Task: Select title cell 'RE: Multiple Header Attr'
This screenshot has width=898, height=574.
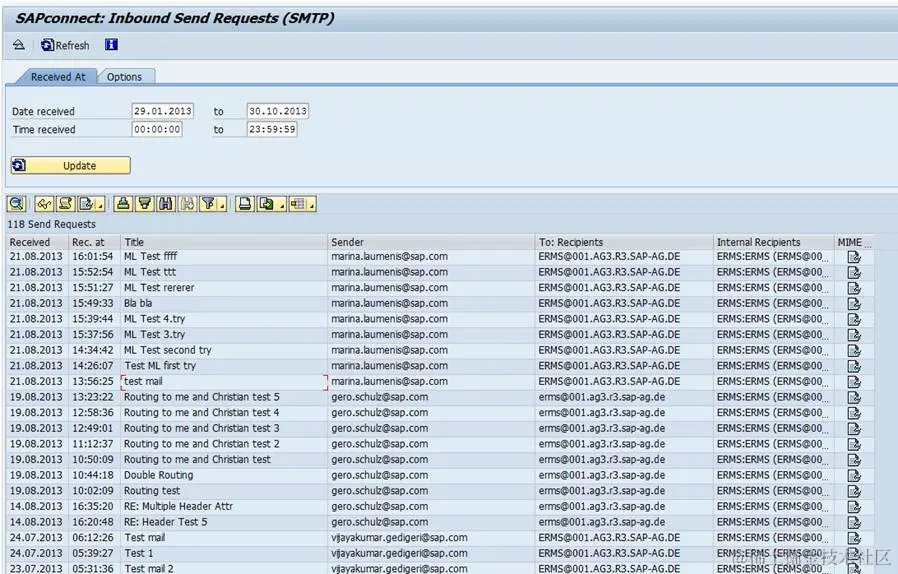Action: pyautogui.click(x=224, y=506)
